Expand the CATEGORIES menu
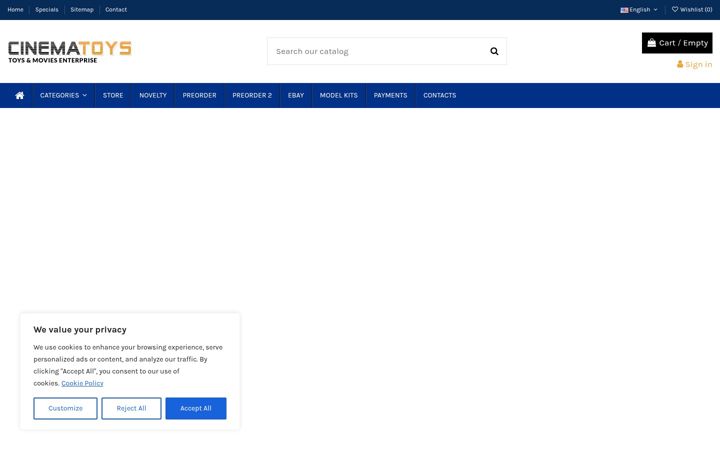720x450 pixels. [x=63, y=96]
